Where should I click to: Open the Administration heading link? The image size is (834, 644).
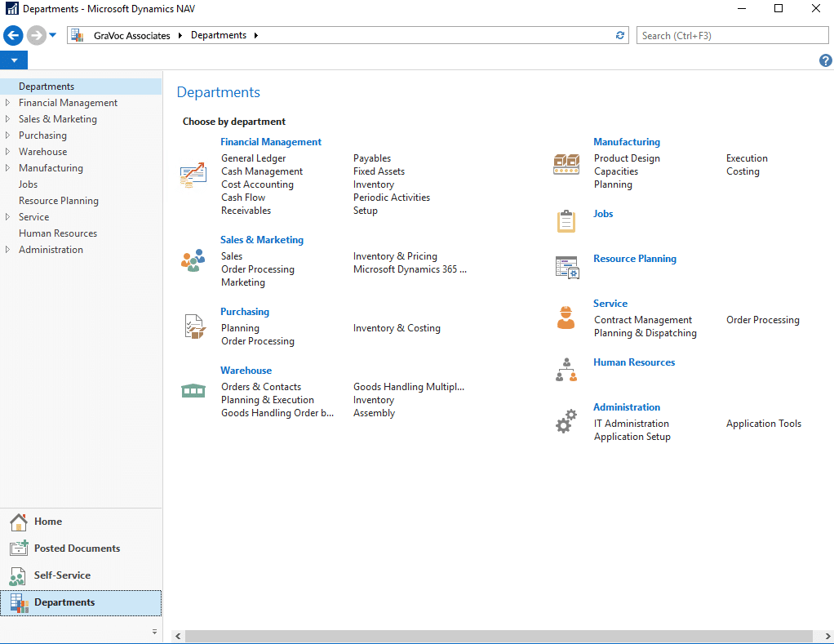(627, 406)
